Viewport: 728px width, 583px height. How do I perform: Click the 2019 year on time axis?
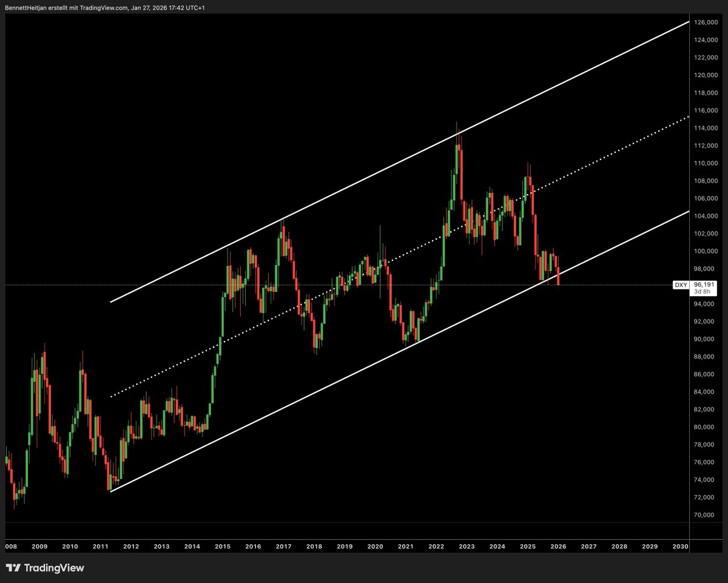coord(345,547)
